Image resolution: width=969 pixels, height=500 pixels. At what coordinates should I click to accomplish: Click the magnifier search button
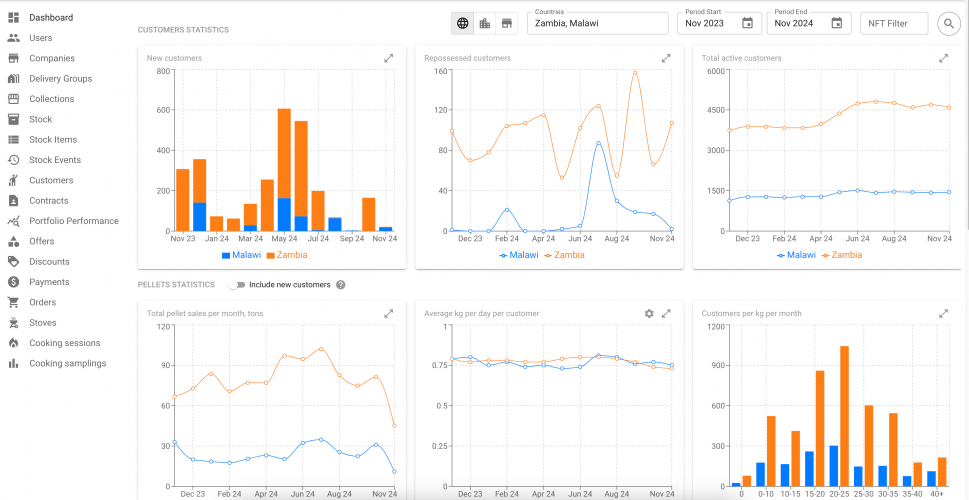coord(946,23)
